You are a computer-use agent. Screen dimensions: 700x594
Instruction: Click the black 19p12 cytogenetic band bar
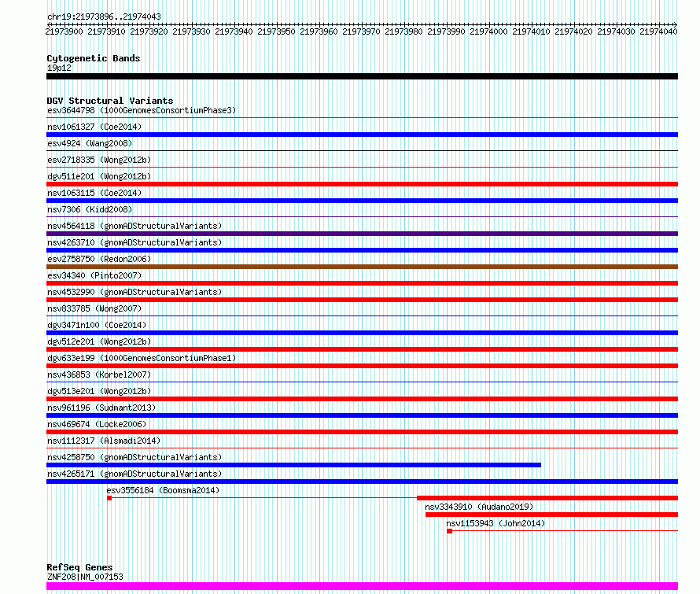pos(362,76)
